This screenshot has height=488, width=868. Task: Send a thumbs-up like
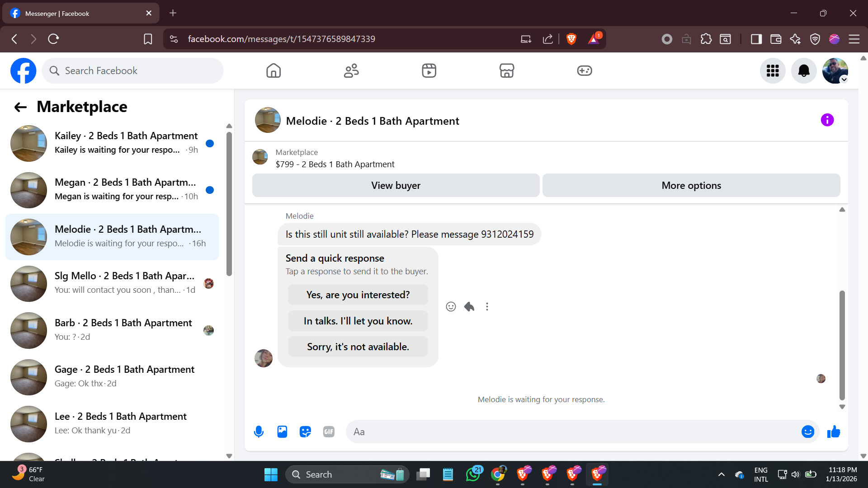click(834, 432)
